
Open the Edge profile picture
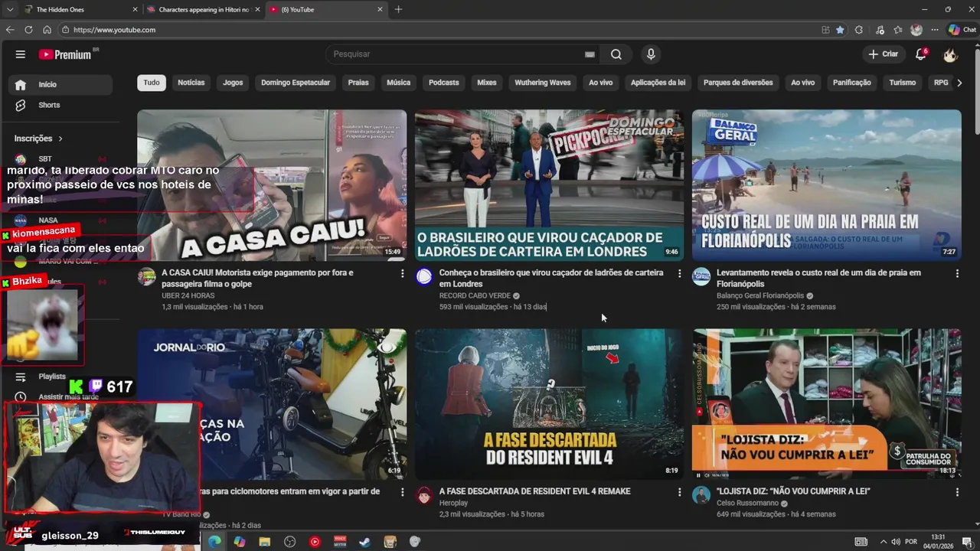[916, 30]
